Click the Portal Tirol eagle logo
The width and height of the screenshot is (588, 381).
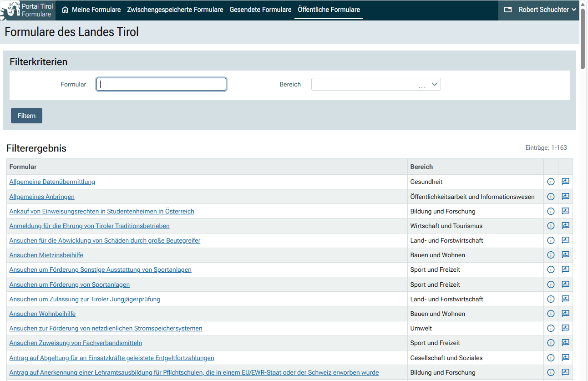point(10,10)
